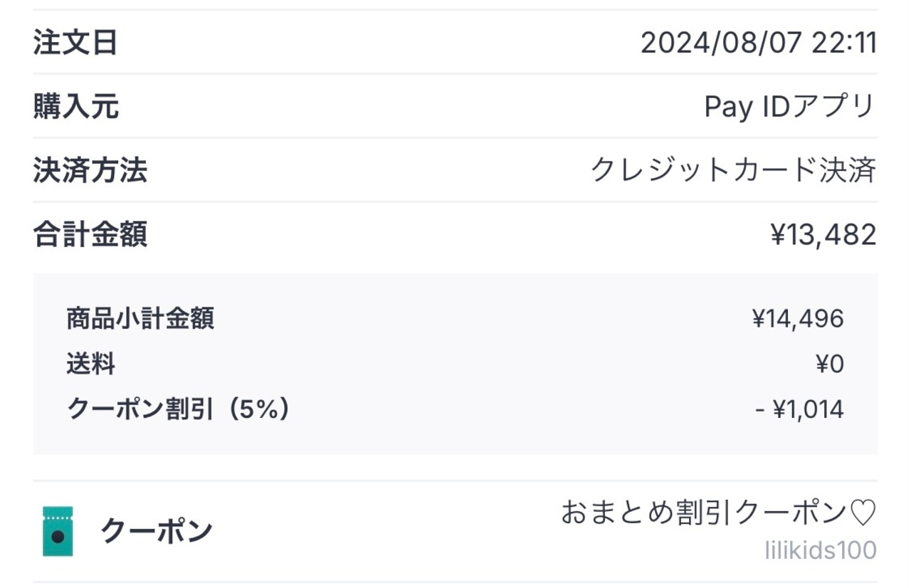Select the 合計金額 label
The height and width of the screenshot is (588, 911).
pyautogui.click(x=90, y=234)
